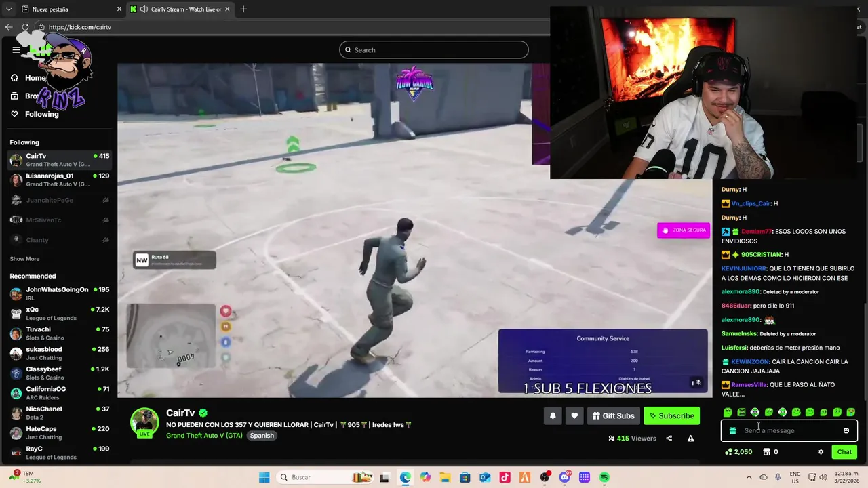Open Windows Start menu
This screenshot has height=488, width=868.
[264, 477]
